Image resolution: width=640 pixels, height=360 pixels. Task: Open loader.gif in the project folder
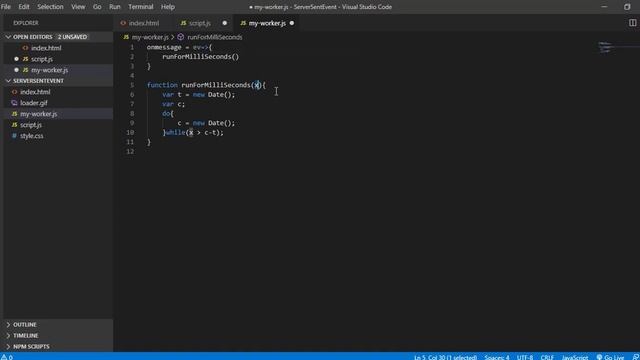34,103
